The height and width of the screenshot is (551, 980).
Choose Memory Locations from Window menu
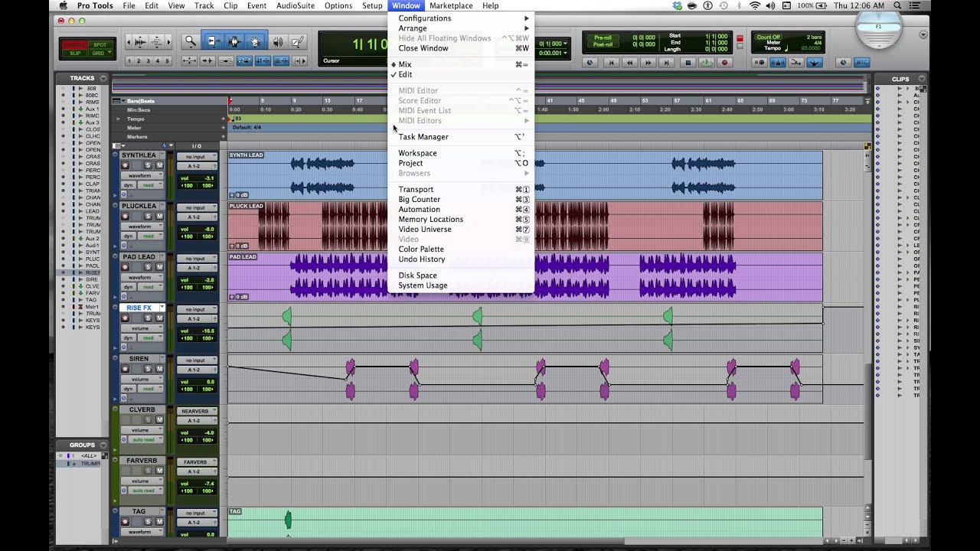pyautogui.click(x=460, y=219)
